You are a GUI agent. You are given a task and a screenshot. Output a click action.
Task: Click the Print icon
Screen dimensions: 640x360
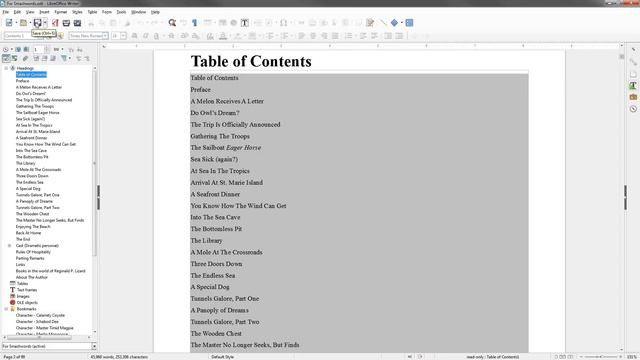coord(66,23)
